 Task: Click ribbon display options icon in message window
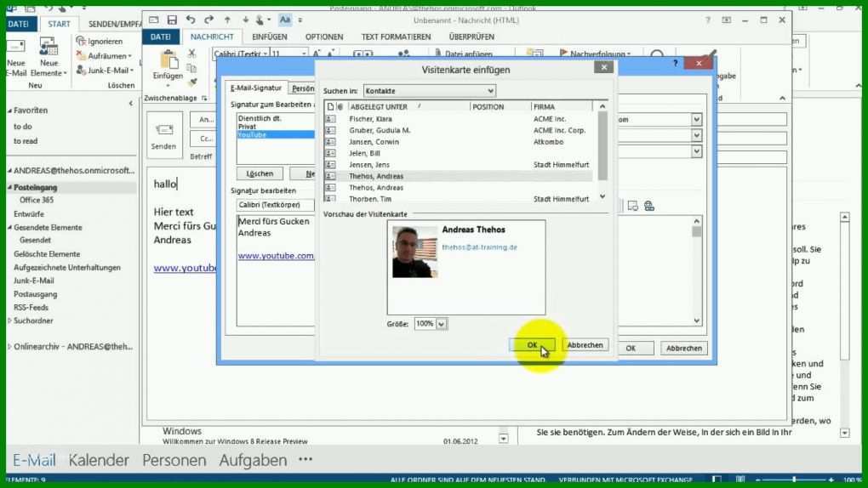(x=726, y=20)
